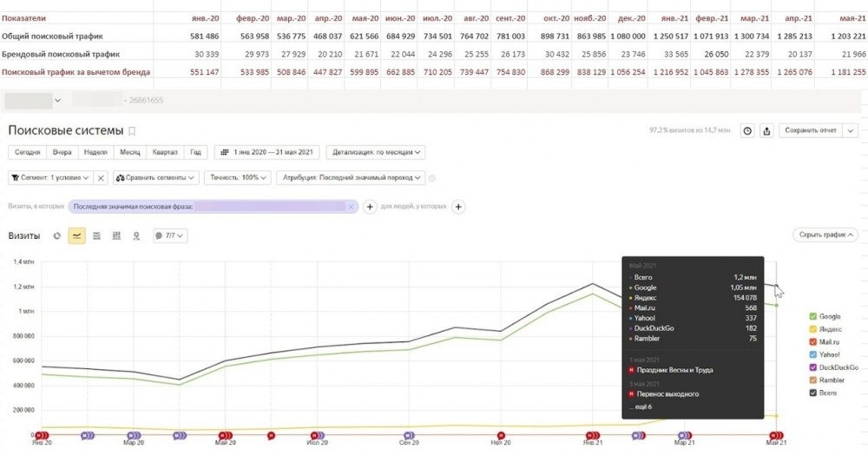Open Атрибуция: Последний значимый переход dropdown
This screenshot has height=456, width=868.
(x=351, y=178)
